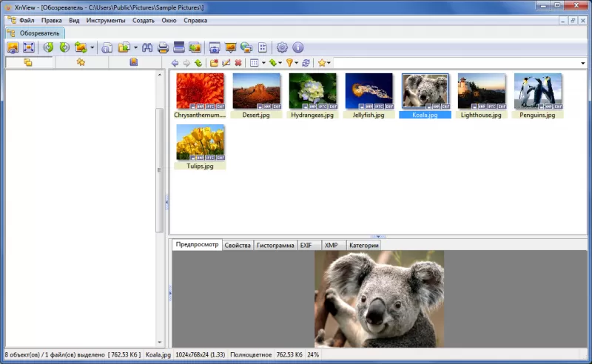592x364 pixels.
Task: Go up one folder level green arrow
Action: point(198,63)
